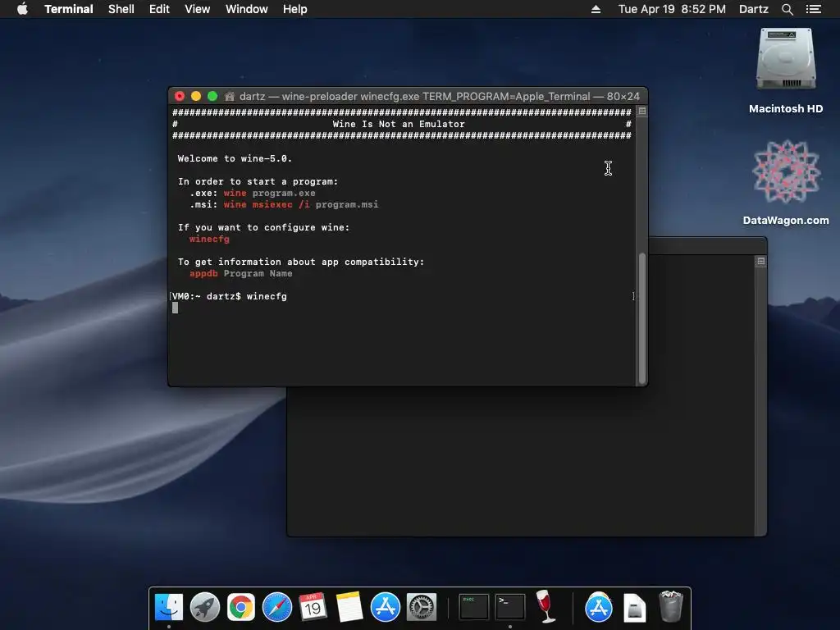Minimize the front Terminal window
This screenshot has width=840, height=630.
[x=196, y=96]
